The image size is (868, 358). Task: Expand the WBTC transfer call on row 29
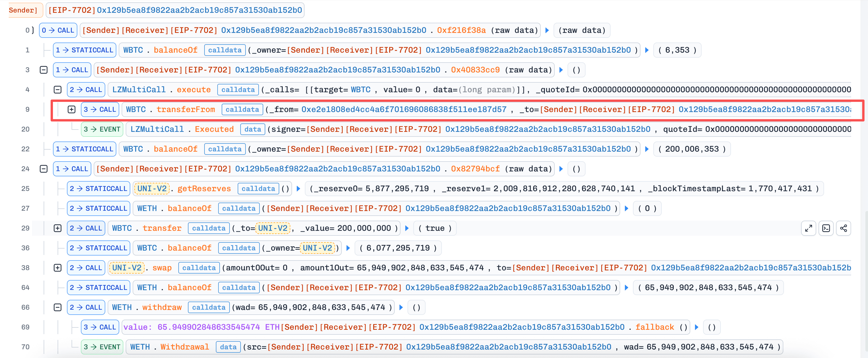pyautogui.click(x=58, y=228)
